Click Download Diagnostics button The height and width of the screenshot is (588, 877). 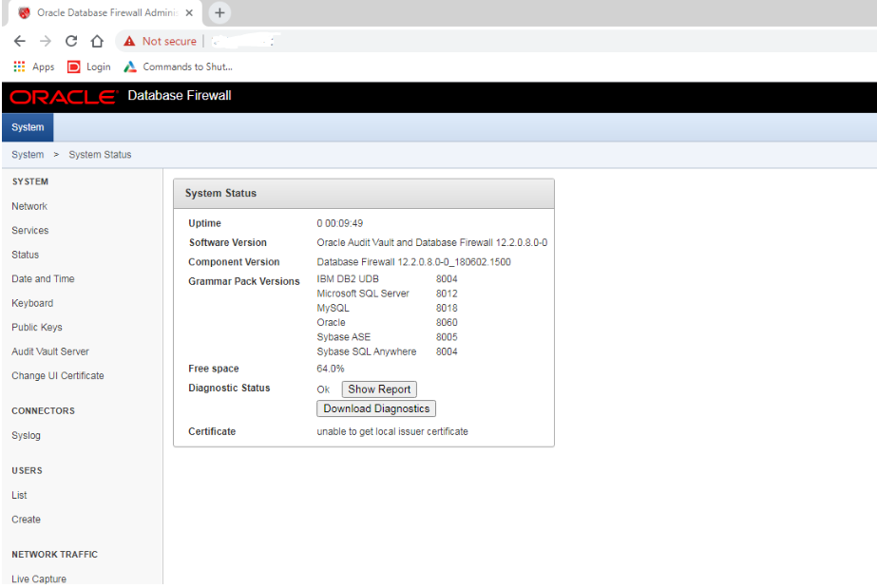click(376, 408)
